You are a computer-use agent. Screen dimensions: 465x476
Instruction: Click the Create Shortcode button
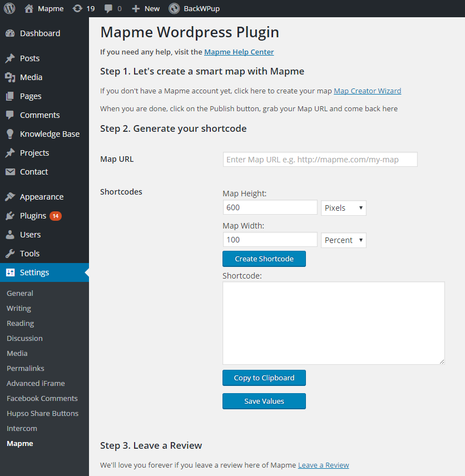click(x=264, y=259)
